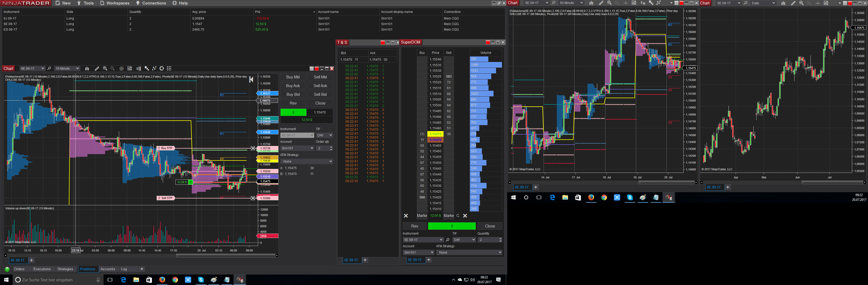Toggle chart trader panel in 15 Minute chart
This screenshot has height=285, width=868.
tap(138, 69)
